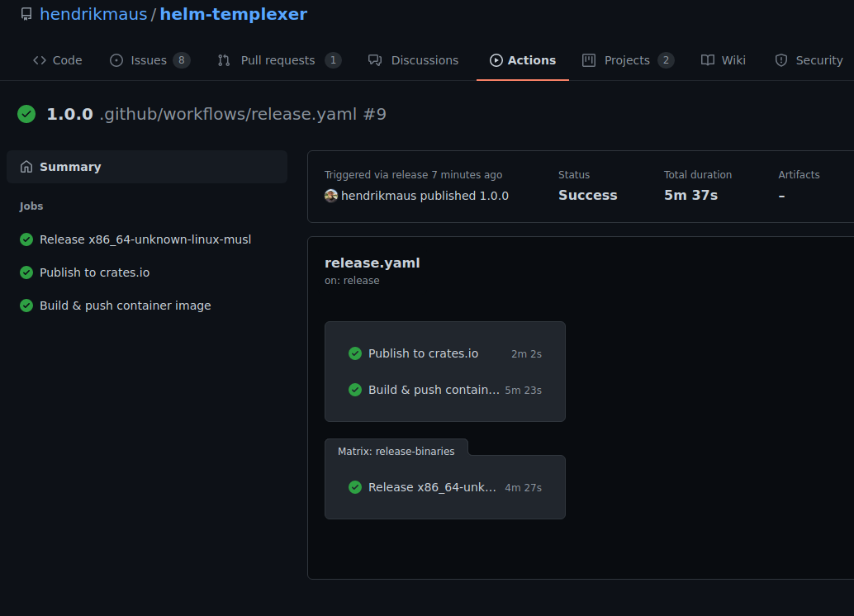The width and height of the screenshot is (854, 616).
Task: Click the Triggered via release 7 minutes ago text
Action: [414, 175]
